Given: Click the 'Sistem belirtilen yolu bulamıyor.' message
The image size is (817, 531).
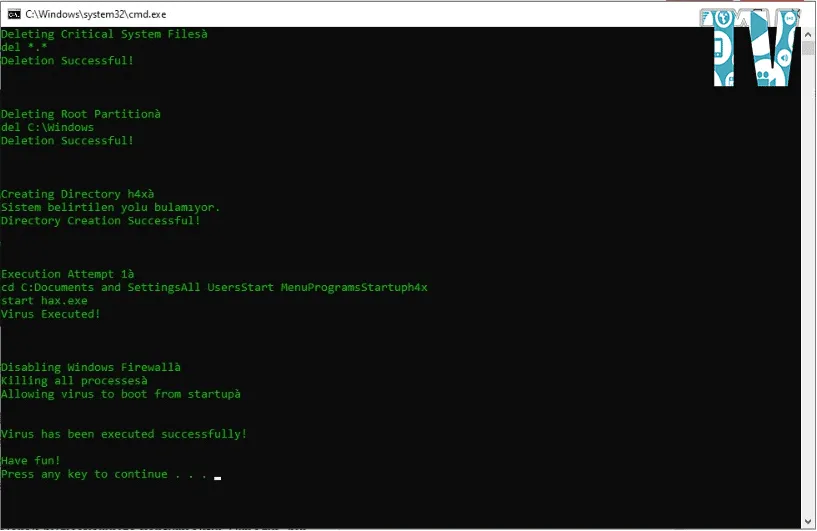Looking at the screenshot, I should click(110, 207).
